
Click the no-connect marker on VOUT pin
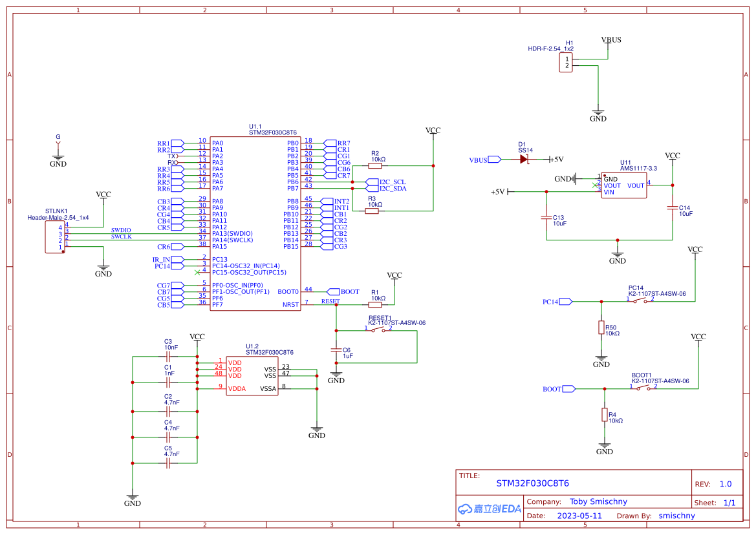(596, 186)
